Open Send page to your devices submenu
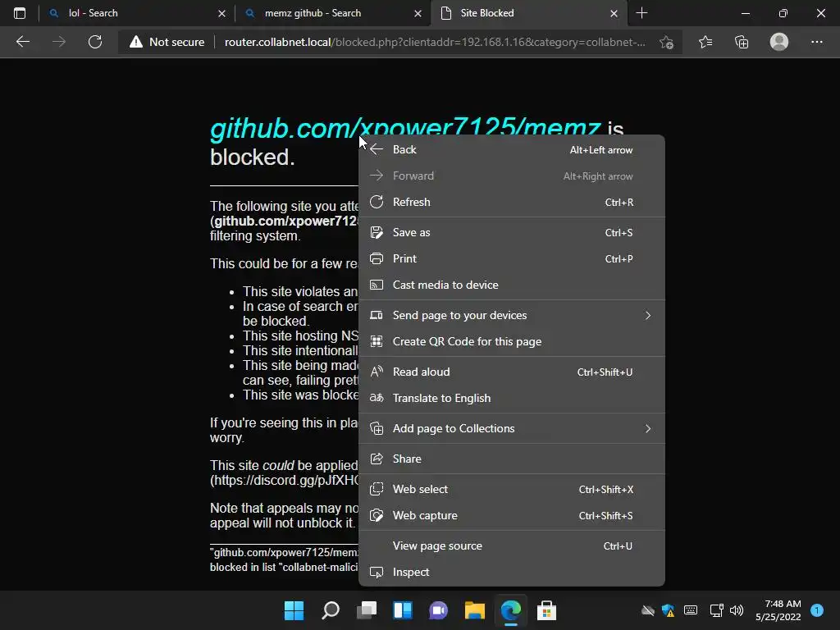840x630 pixels. (512, 316)
